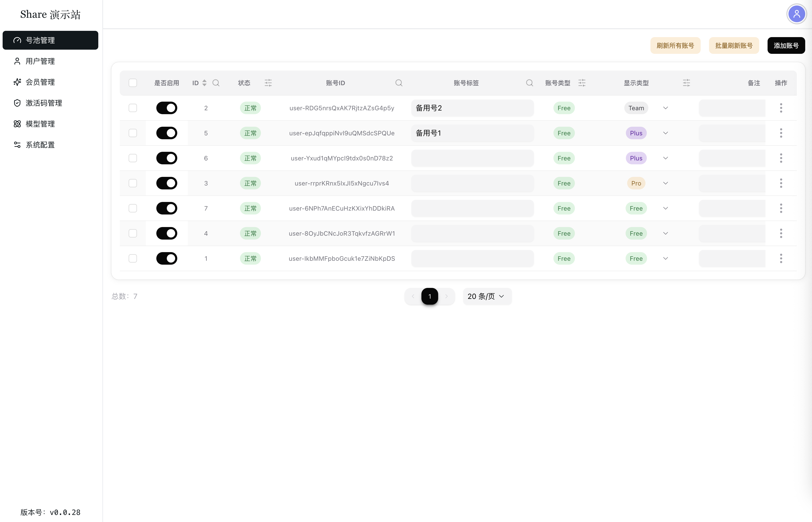
Task: Expand display type dropdown for ID 7
Action: pyautogui.click(x=665, y=208)
